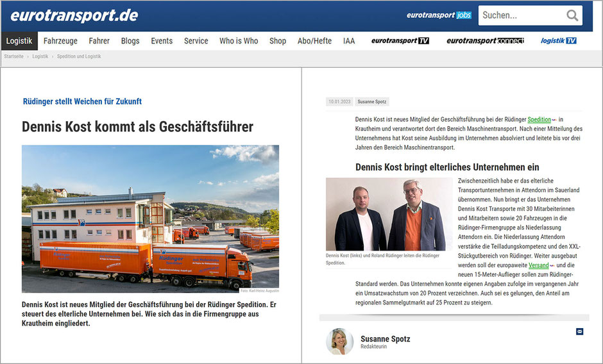Open the eurotransport connect logo link

(x=485, y=41)
